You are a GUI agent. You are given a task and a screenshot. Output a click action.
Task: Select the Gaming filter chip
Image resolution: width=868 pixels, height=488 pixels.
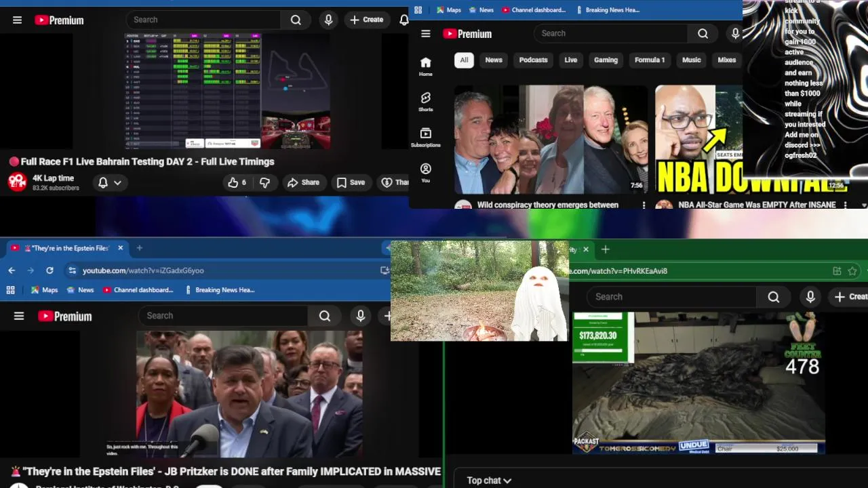pos(606,60)
